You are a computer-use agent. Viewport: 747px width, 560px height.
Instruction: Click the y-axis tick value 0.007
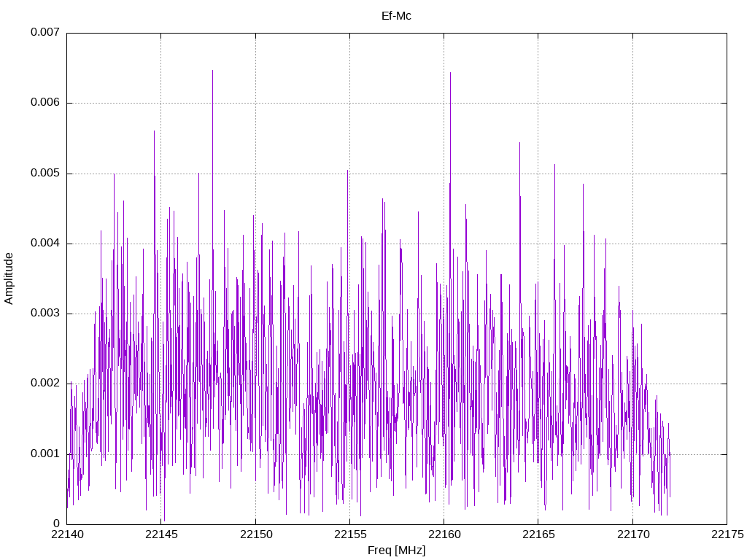point(45,32)
